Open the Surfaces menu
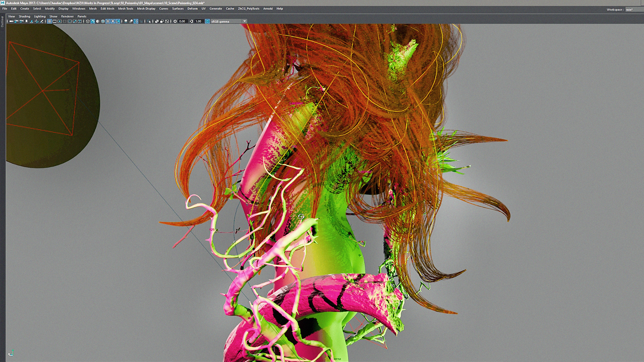This screenshot has width=644, height=362. [x=178, y=9]
